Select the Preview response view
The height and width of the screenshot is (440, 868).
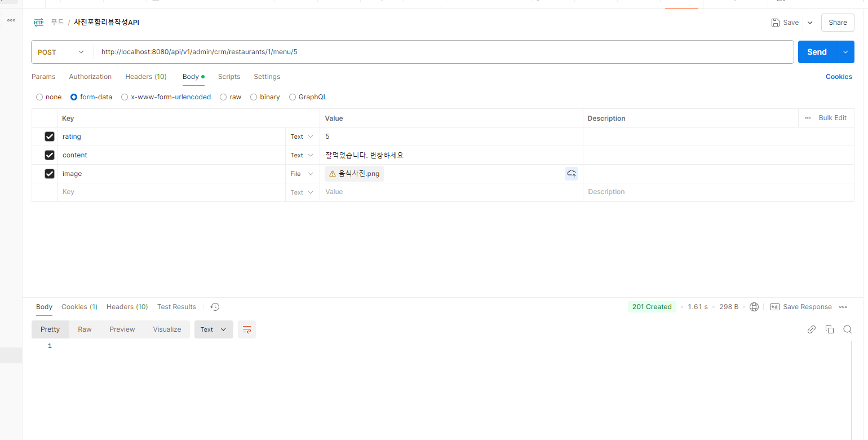point(122,329)
